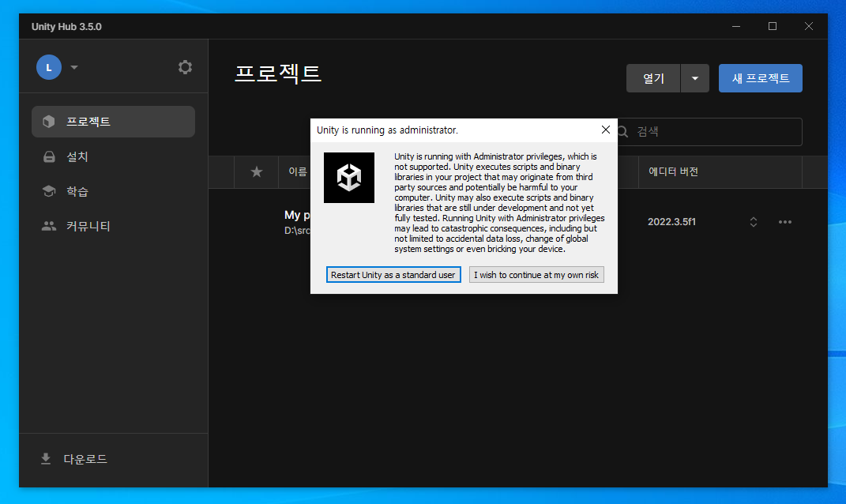The width and height of the screenshot is (846, 504).
Task: Open 커뮤니티 section in sidebar
Action: click(x=113, y=226)
